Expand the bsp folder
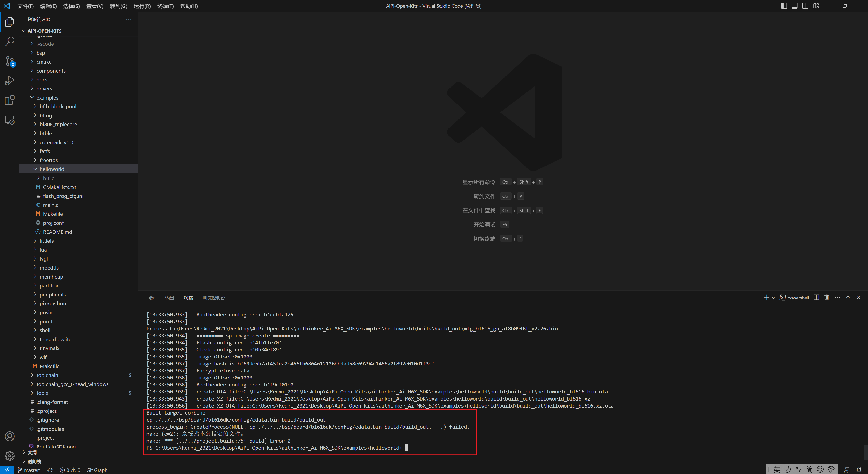Screen dimensions: 868x474 (x=78, y=53)
